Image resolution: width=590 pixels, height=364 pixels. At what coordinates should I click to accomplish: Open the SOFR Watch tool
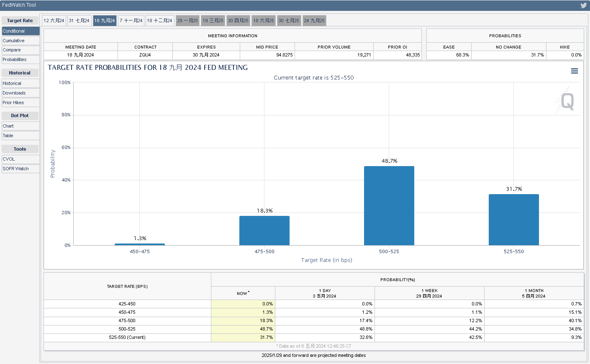pyautogui.click(x=21, y=169)
